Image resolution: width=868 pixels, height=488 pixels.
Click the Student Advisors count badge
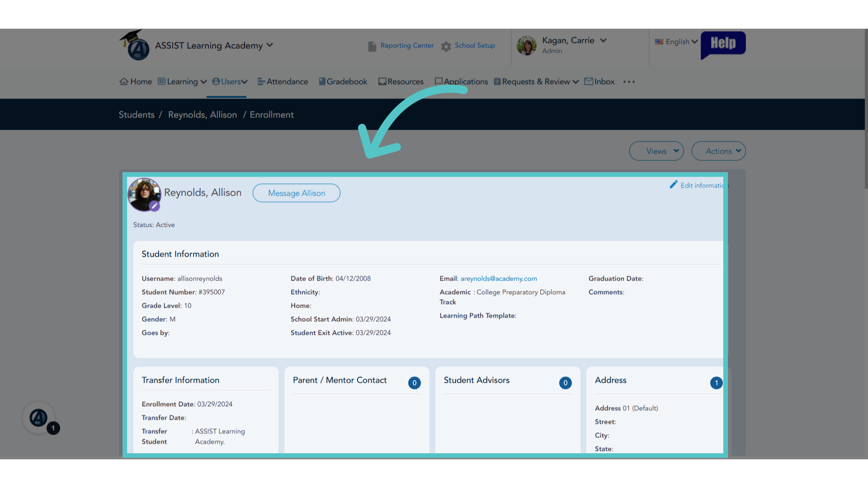coord(565,383)
